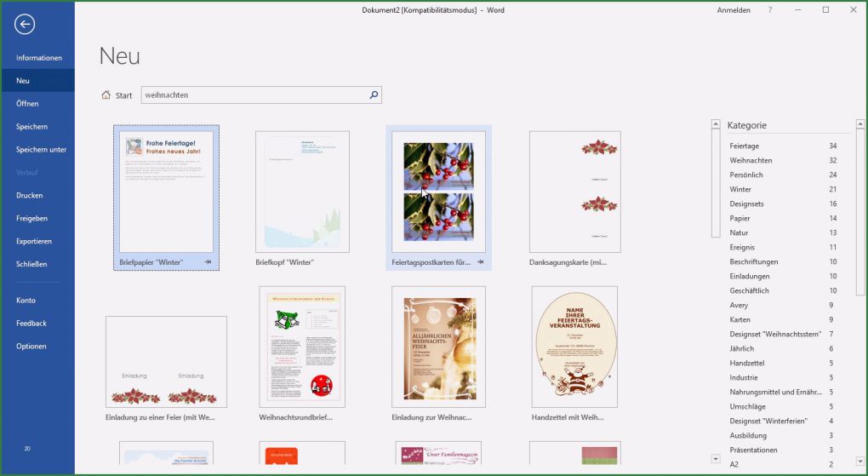Screen dimensions: 868x476
Task: Filter by Feiertage category
Action: point(745,146)
